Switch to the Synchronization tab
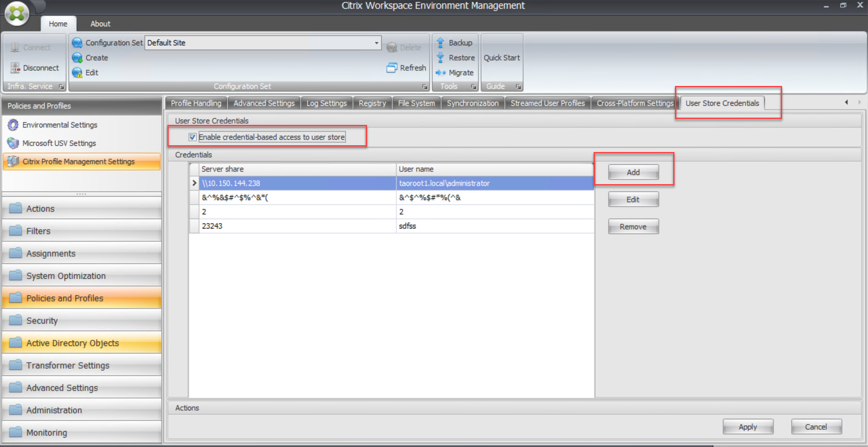Screen dimensions: 868x447 (x=472, y=103)
